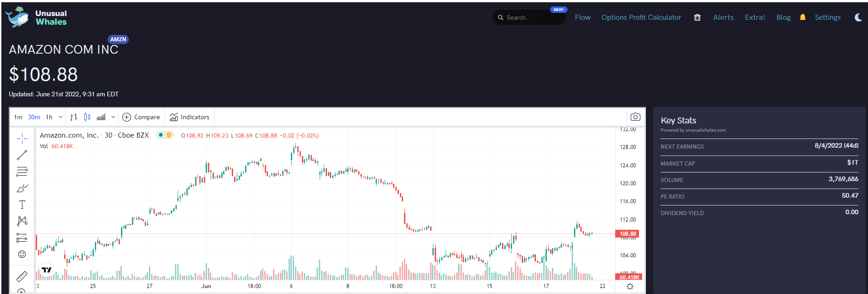Open the Flow page

(583, 17)
